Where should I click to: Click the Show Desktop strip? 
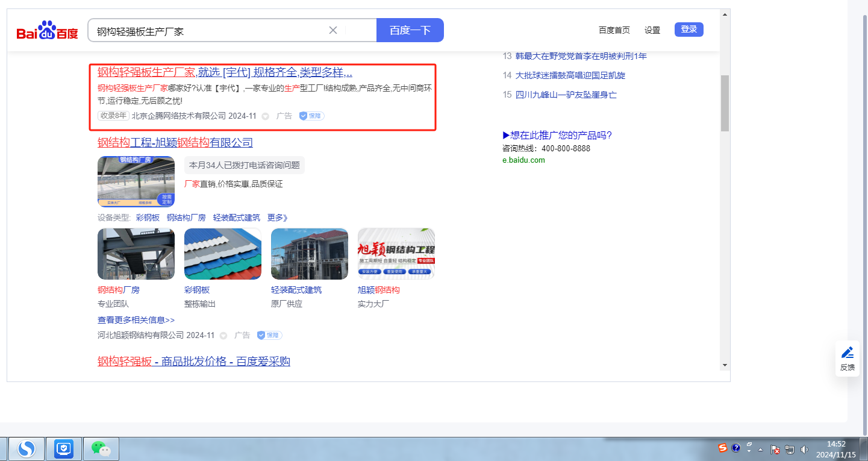click(x=865, y=449)
